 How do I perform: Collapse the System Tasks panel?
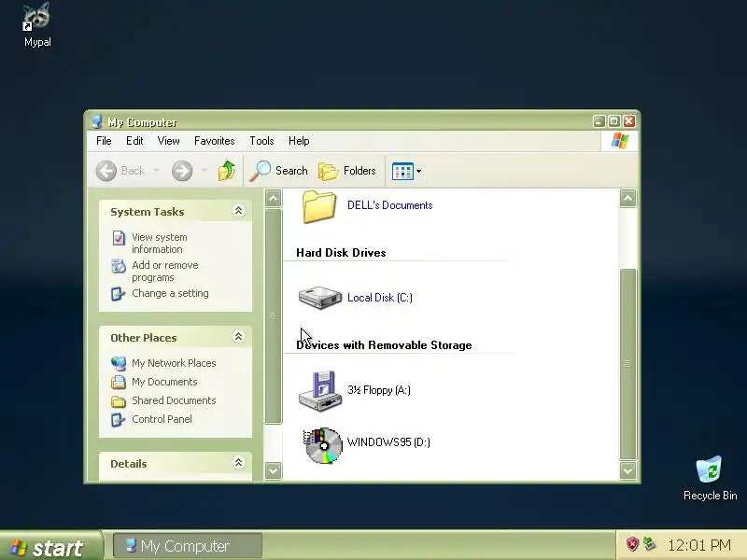(x=238, y=211)
